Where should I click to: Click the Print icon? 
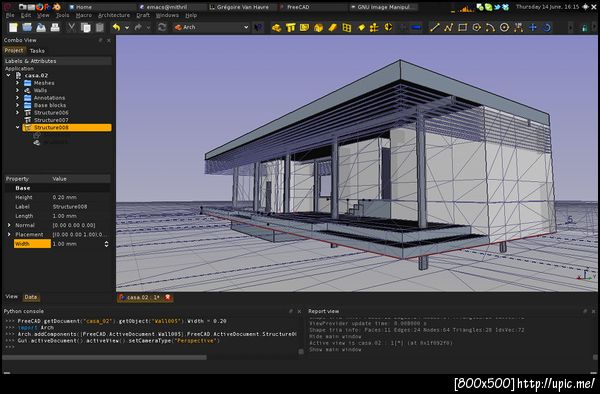pos(55,27)
